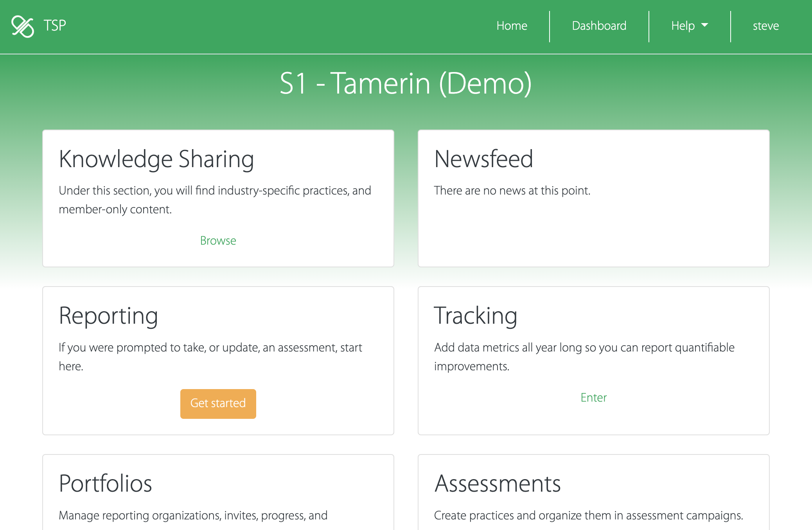Open the steve user profile link
This screenshot has height=530, width=812.
(765, 26)
